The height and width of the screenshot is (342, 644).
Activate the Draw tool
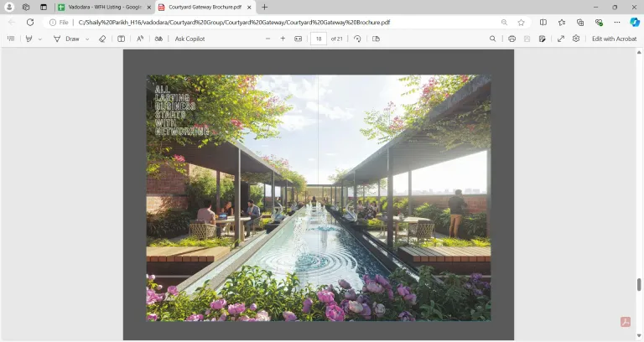[67, 39]
